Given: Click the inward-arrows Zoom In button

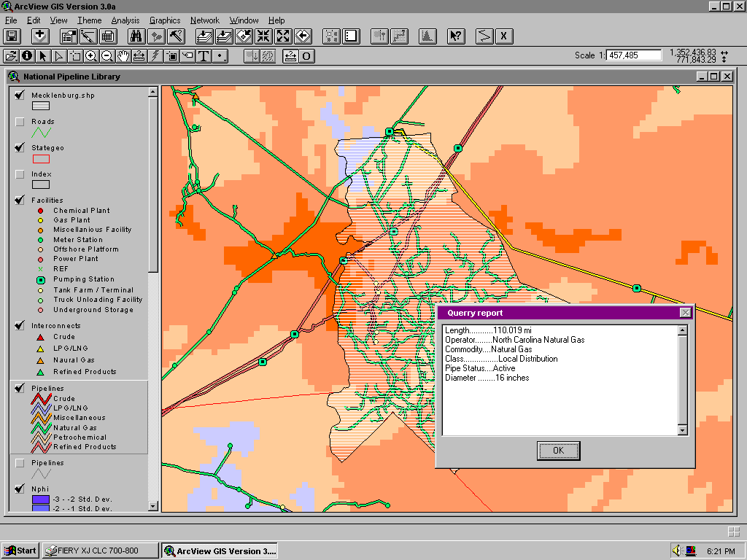Looking at the screenshot, I should 263,36.
